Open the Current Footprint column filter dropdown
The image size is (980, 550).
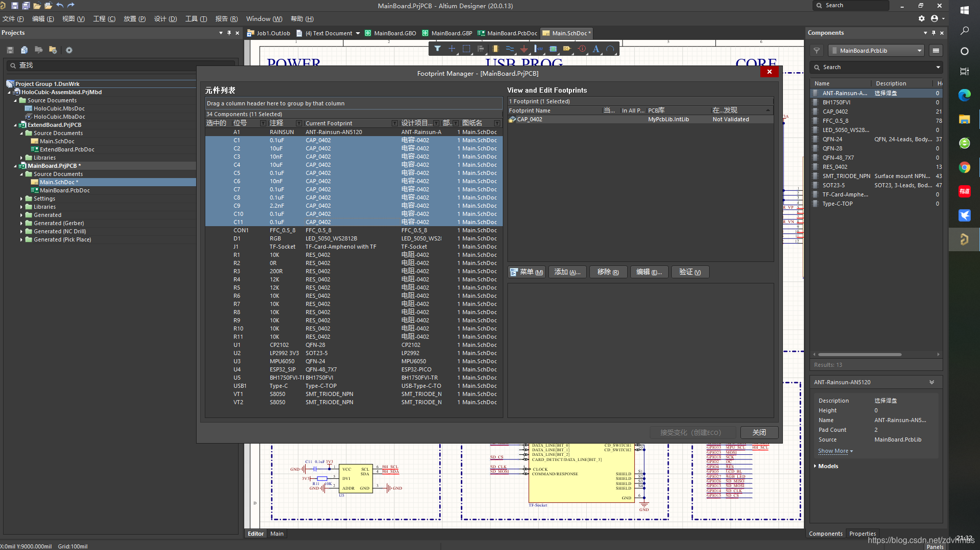point(394,123)
